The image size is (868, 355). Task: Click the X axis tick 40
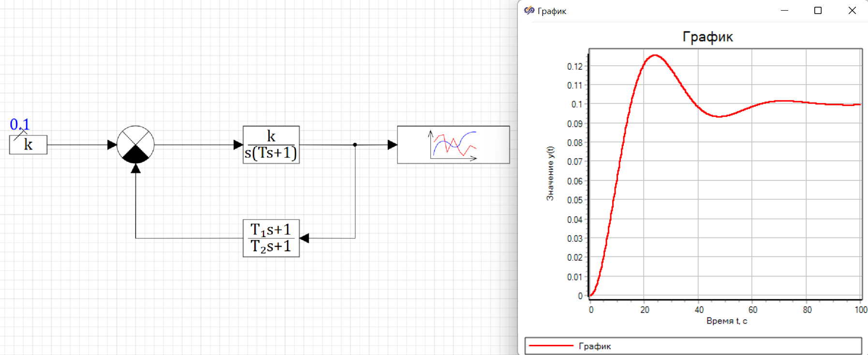coord(699,310)
